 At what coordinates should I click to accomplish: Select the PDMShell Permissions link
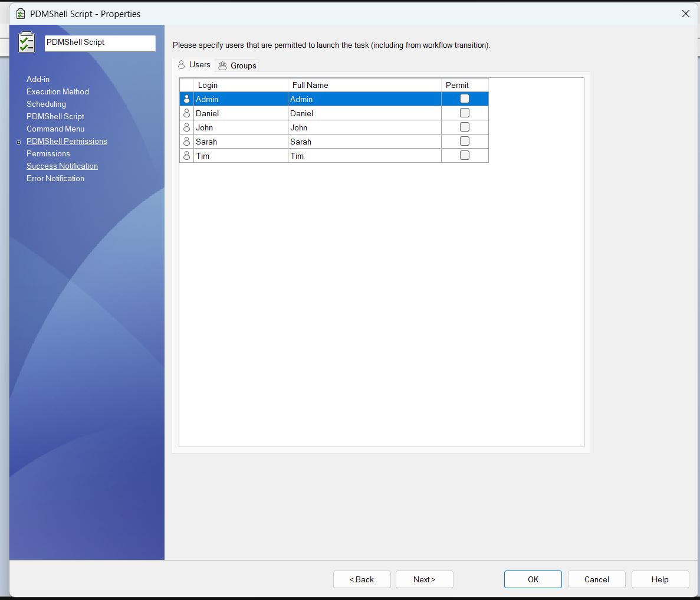point(67,141)
